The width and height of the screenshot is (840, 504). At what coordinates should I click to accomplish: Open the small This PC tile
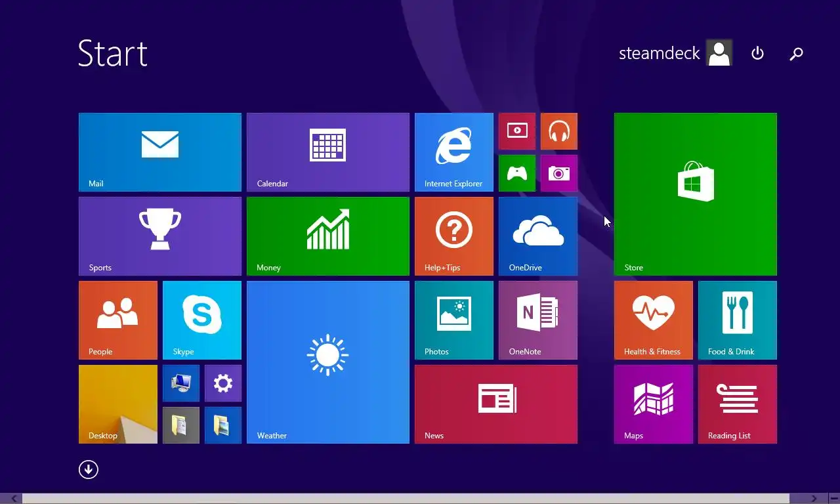click(181, 383)
